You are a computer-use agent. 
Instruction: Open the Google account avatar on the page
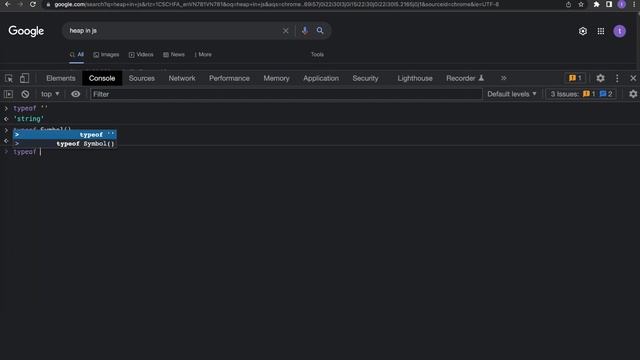pyautogui.click(x=620, y=31)
